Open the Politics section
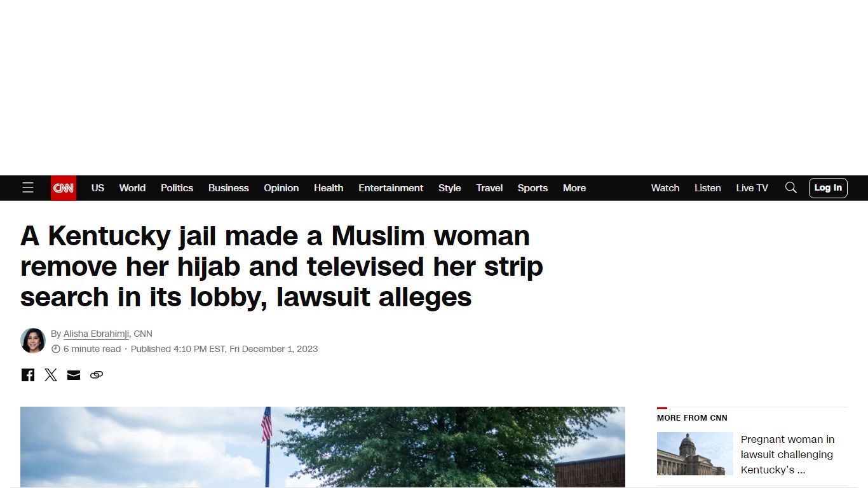Image resolution: width=868 pixels, height=488 pixels. (x=177, y=188)
